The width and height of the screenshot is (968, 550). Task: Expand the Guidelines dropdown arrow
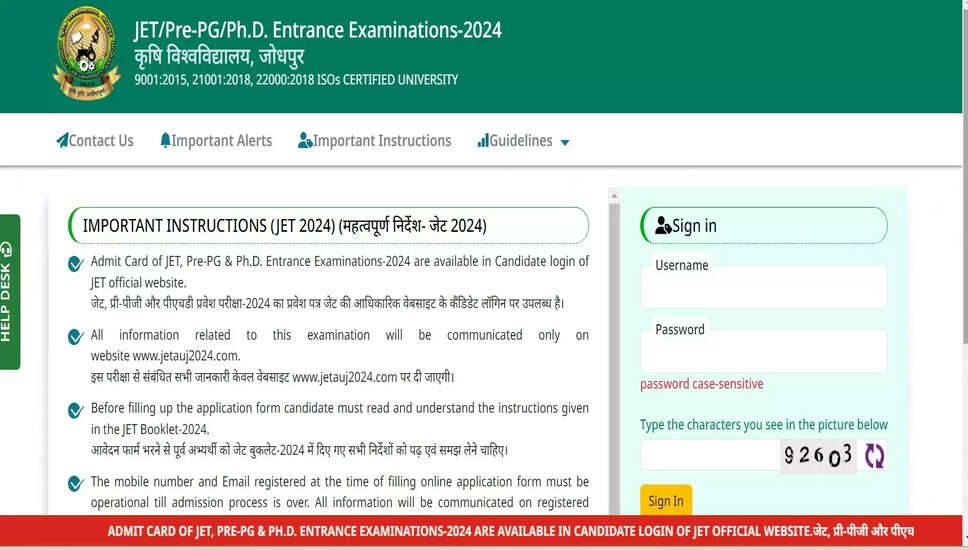(564, 143)
